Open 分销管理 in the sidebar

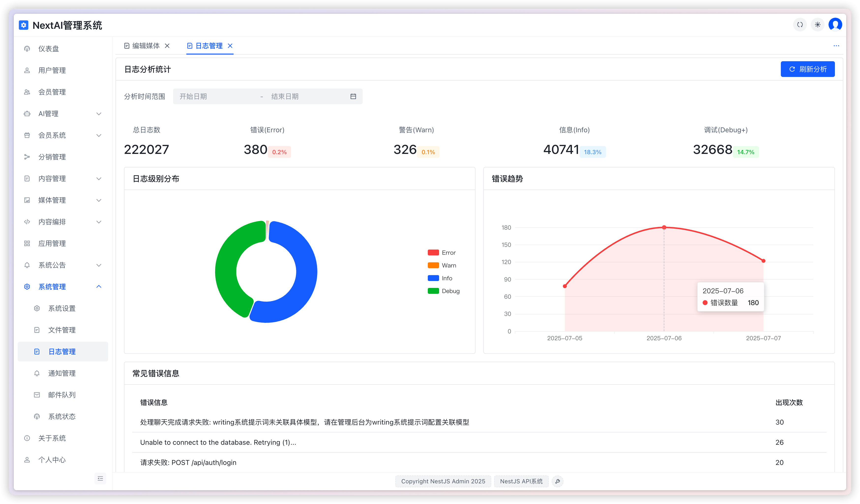coord(63,157)
